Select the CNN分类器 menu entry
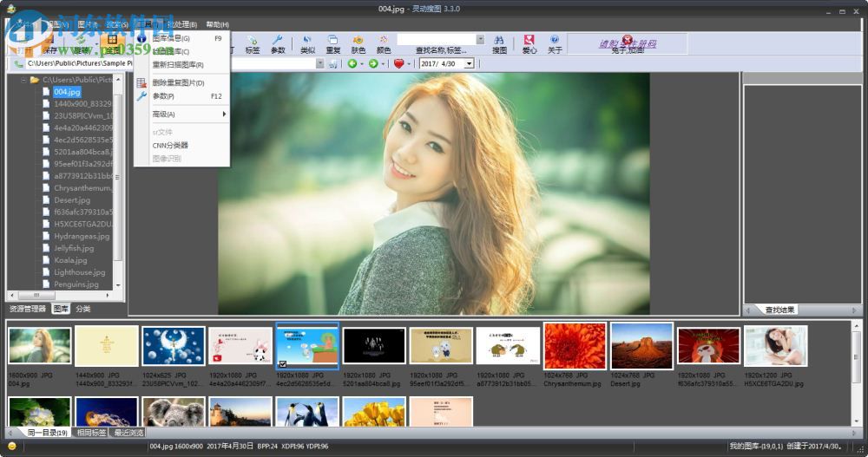868x457 pixels. click(170, 146)
